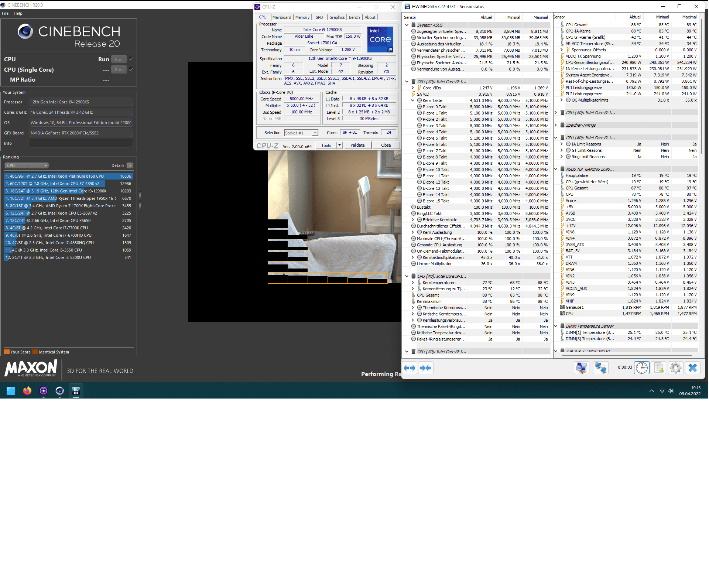Expand the Core VIDs sensor node
The width and height of the screenshot is (709, 588).
[x=412, y=88]
